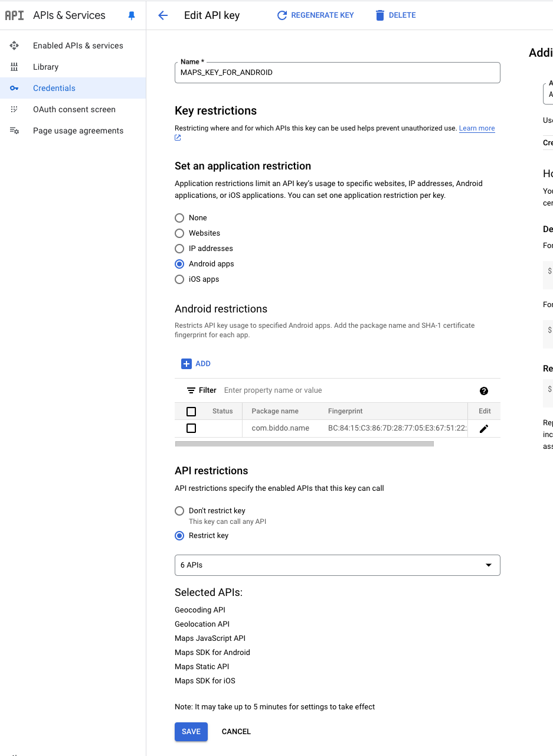Click the Status column header
The height and width of the screenshot is (756, 553).
222,411
